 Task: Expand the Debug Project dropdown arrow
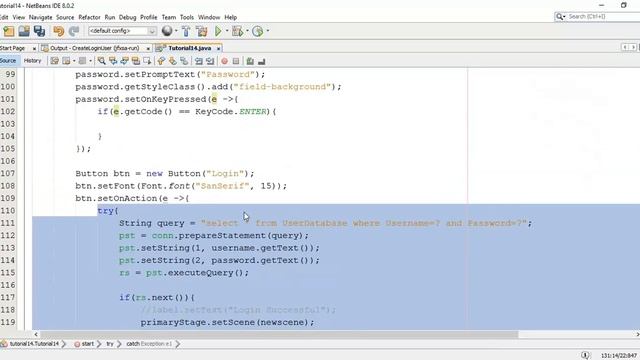[x=247, y=31]
